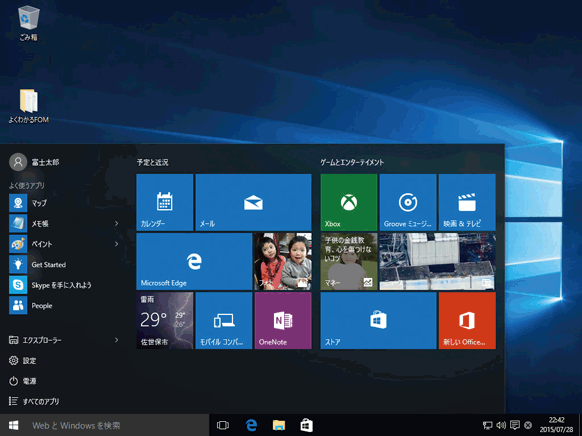Image resolution: width=582 pixels, height=436 pixels.
Task: Expand the エクスプローラー jump list arrow
Action: coord(117,340)
